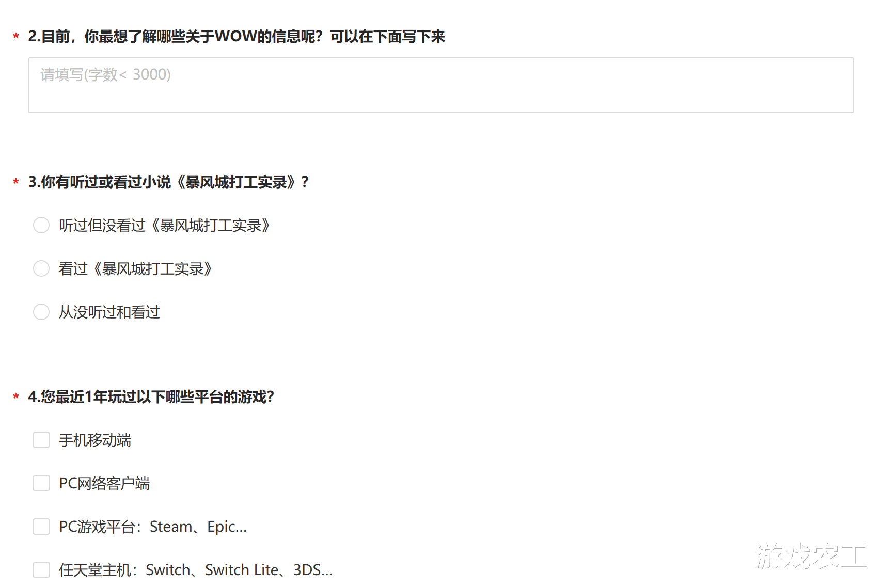Click question 2 heading about WOW的信息

pos(237,37)
